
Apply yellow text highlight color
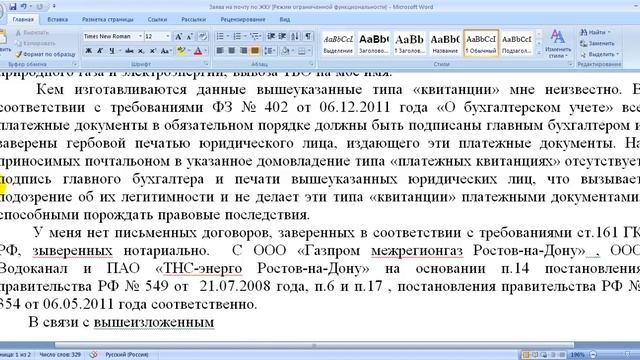pyautogui.click(x=181, y=51)
